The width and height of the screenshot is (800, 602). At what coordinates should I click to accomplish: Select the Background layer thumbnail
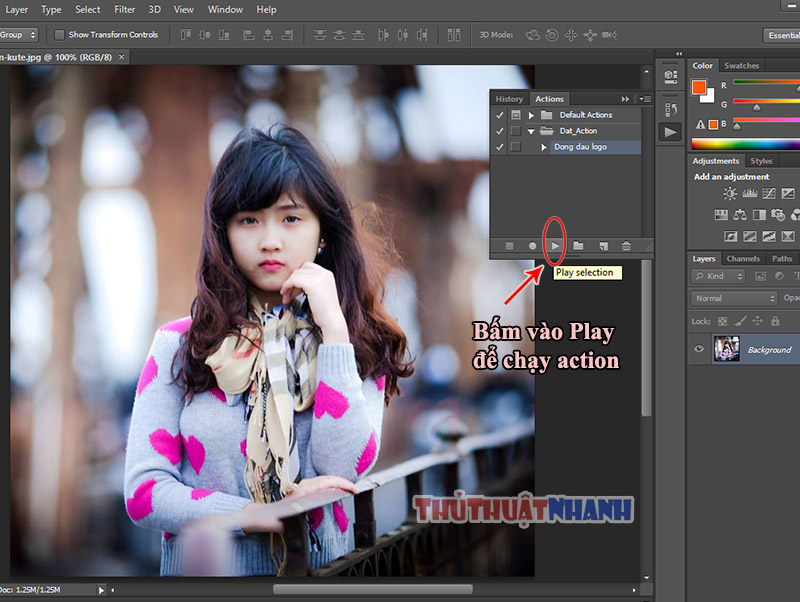point(726,349)
